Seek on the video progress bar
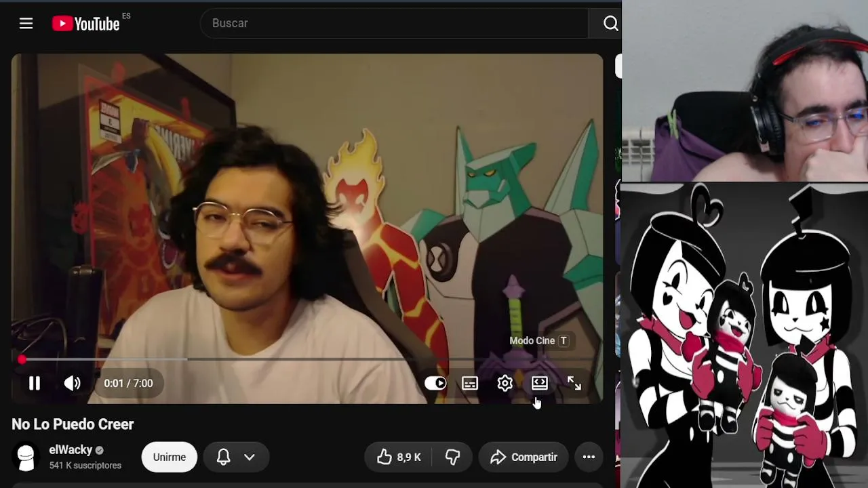Image resolution: width=868 pixels, height=488 pixels. 307,359
